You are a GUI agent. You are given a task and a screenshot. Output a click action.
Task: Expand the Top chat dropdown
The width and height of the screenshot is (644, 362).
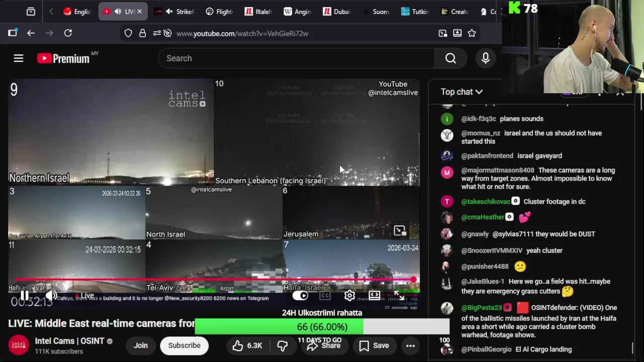point(461,92)
